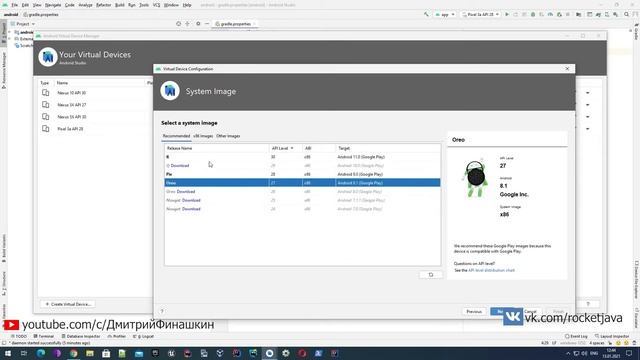Click the Make Project hammer icon

[426, 14]
